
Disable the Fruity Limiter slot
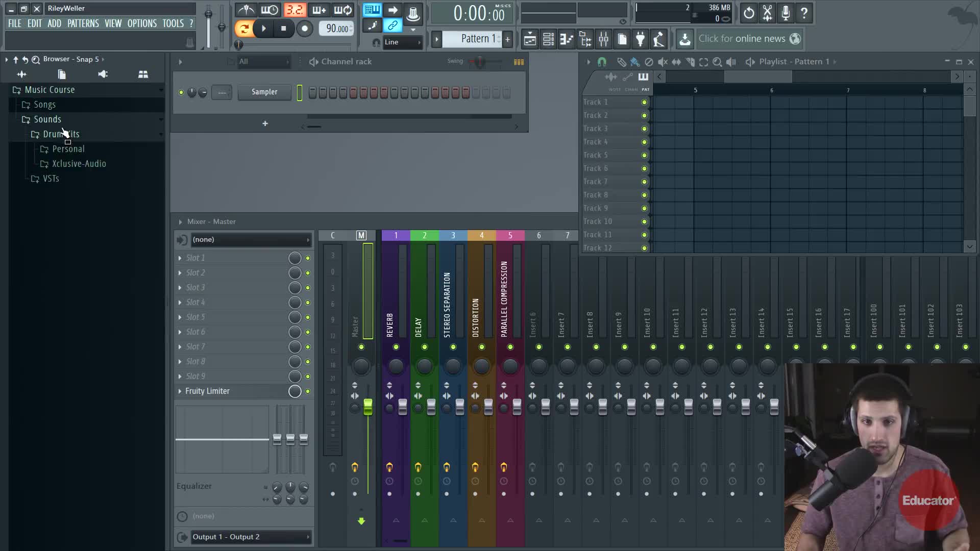click(x=308, y=391)
